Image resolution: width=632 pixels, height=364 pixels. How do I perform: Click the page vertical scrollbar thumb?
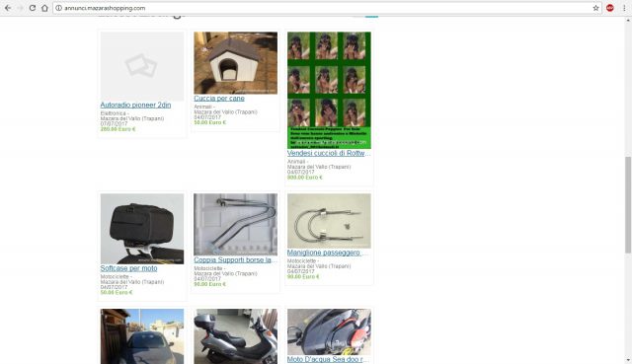coord(628,205)
